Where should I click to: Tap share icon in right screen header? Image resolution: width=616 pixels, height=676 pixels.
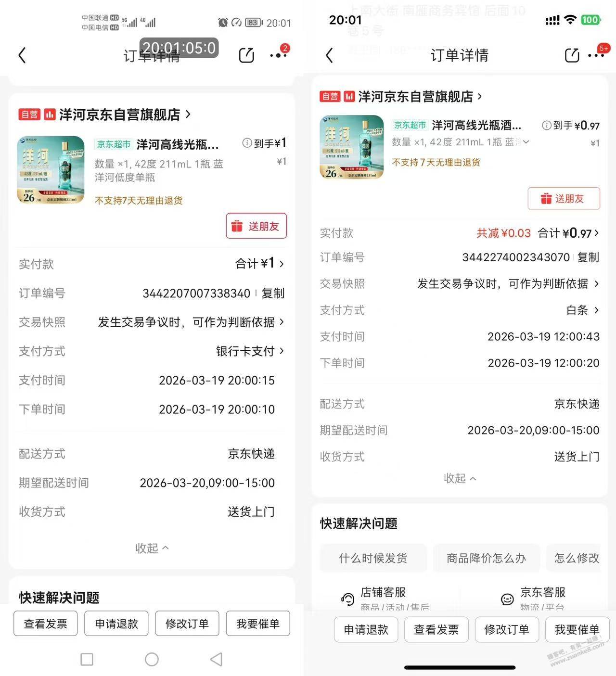point(572,55)
